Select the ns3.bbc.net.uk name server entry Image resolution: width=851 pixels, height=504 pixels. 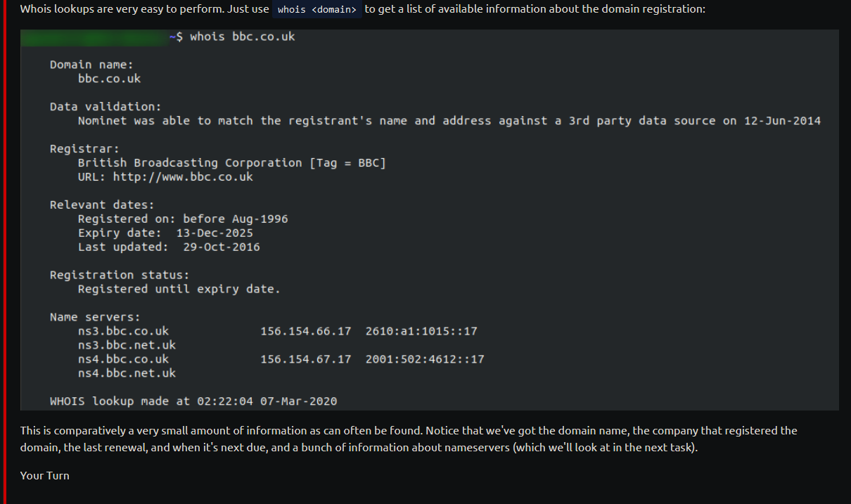[127, 345]
